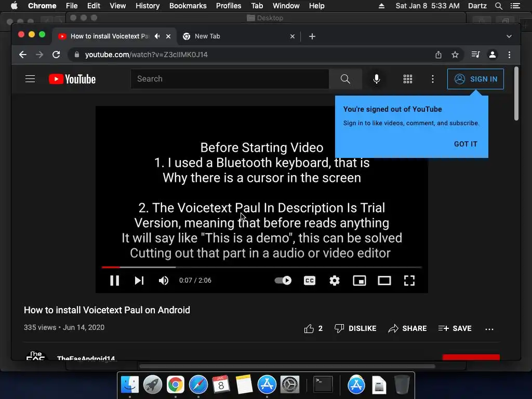Open the History menu
The width and height of the screenshot is (532, 399).
(148, 6)
